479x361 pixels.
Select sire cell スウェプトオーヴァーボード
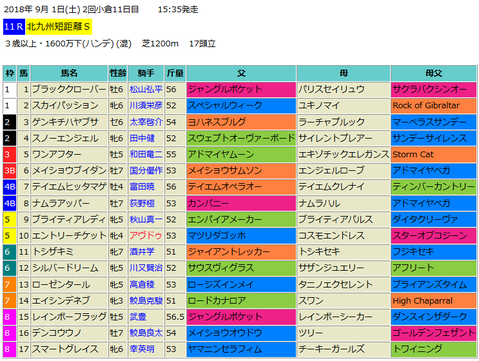(x=241, y=138)
